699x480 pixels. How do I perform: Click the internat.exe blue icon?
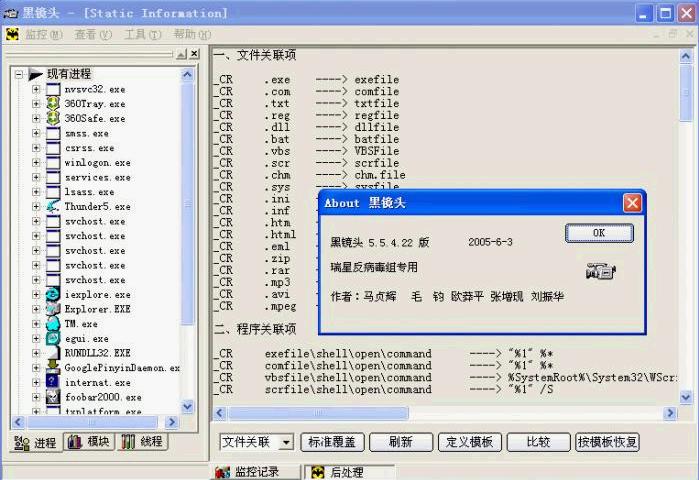(x=53, y=382)
